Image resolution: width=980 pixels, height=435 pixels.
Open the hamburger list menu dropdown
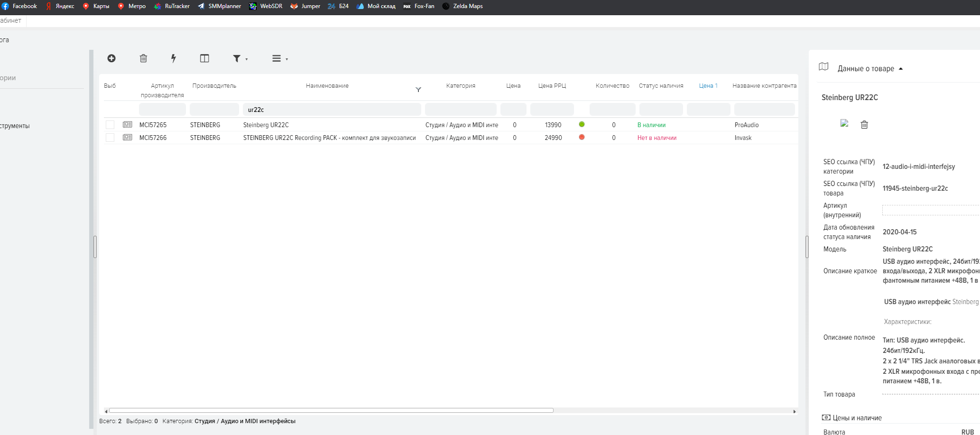280,58
